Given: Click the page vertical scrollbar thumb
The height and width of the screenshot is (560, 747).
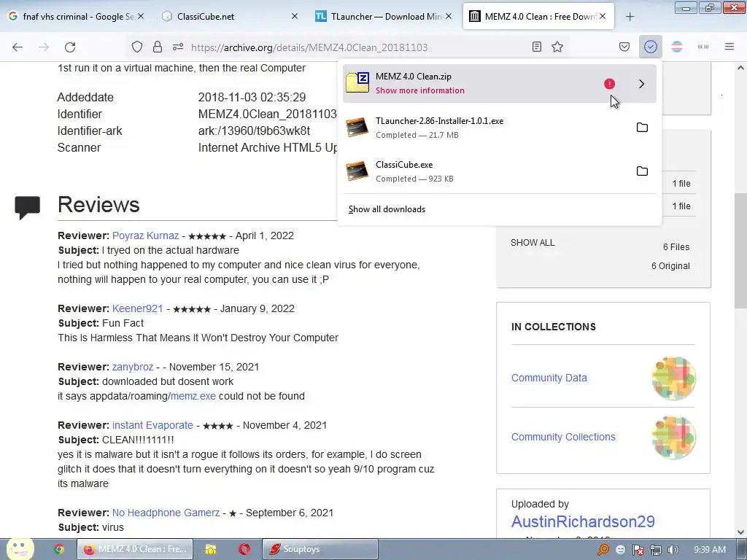Looking at the screenshot, I should point(740,251).
